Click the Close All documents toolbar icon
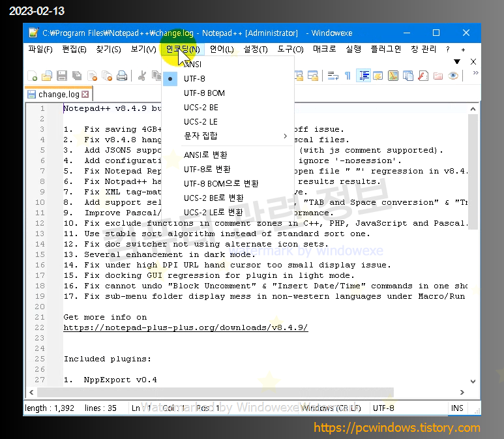Viewport: 504px width, 439px height. (107, 76)
